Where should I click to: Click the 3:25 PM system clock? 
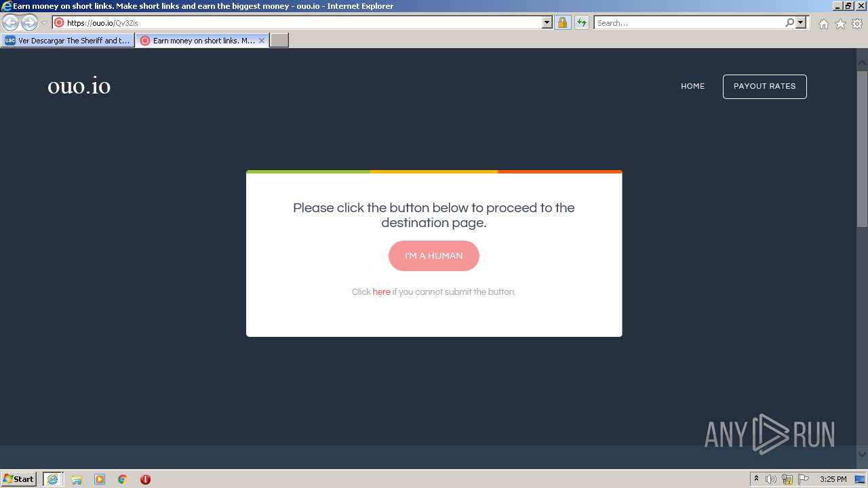pos(833,479)
